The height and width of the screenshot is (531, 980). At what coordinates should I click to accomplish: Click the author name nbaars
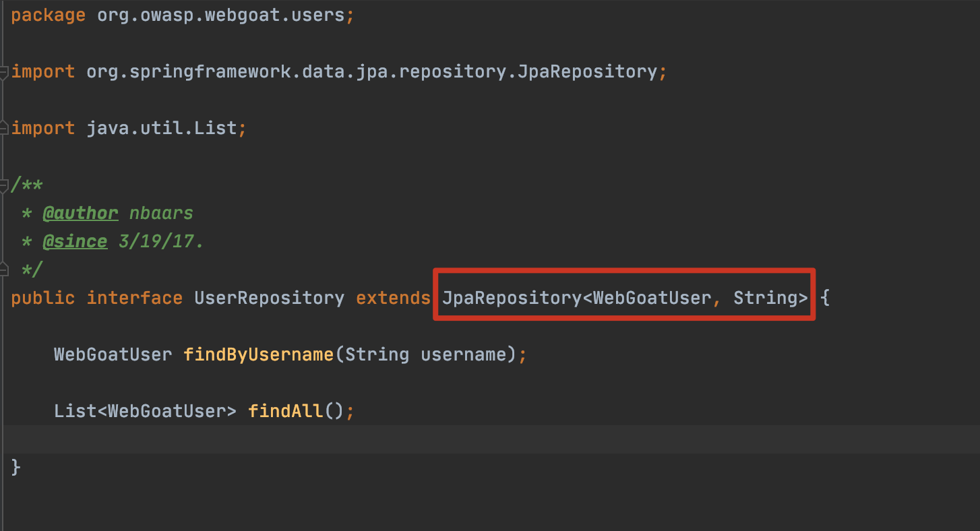[161, 213]
